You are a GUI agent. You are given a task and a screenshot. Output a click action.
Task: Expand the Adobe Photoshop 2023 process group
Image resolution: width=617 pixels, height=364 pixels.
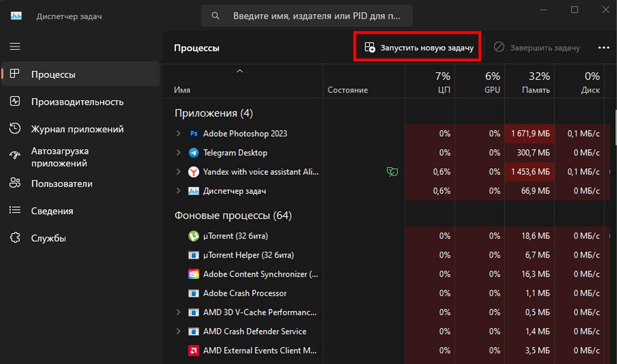pyautogui.click(x=178, y=134)
